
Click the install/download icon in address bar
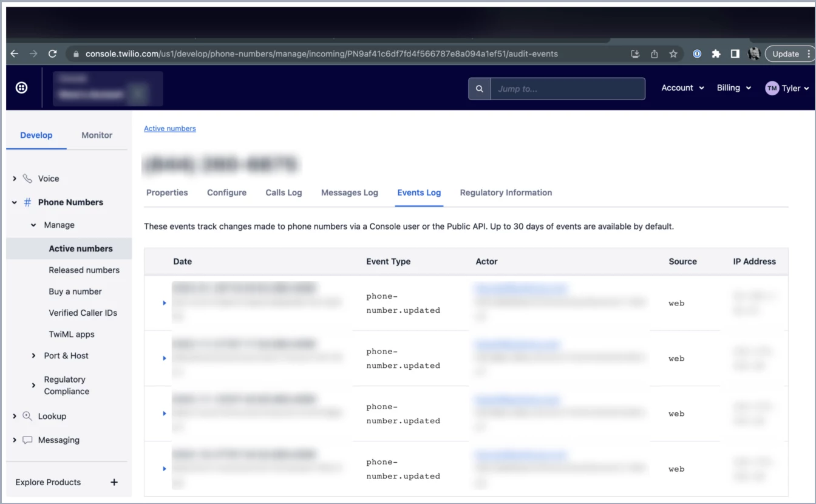[x=635, y=54]
